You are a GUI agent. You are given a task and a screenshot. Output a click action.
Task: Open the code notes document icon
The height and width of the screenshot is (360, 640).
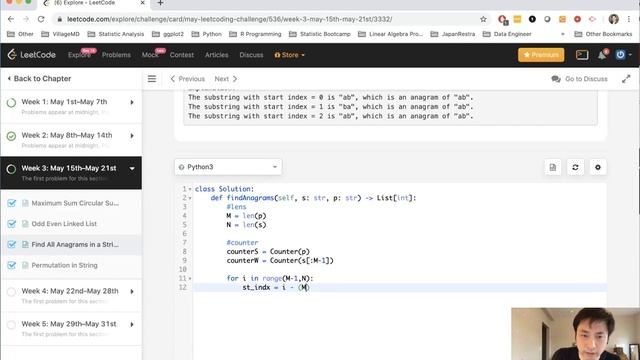tap(553, 167)
